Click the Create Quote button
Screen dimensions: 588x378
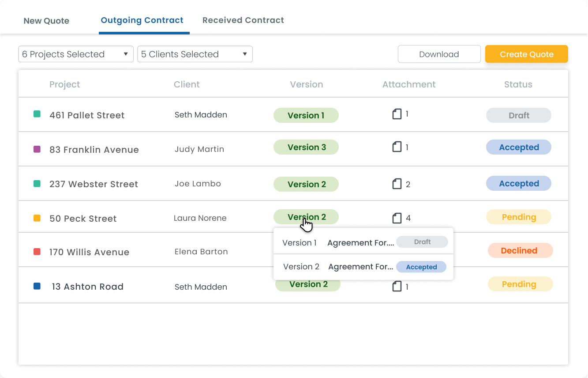point(526,54)
